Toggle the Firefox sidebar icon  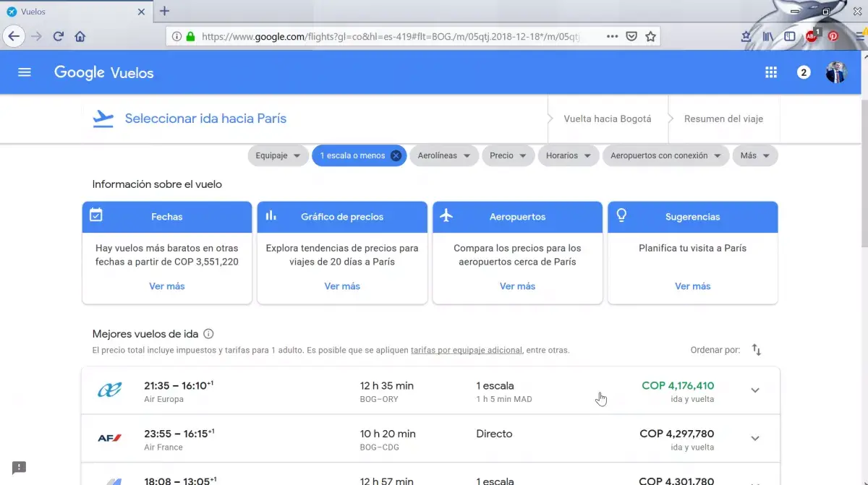tap(790, 36)
